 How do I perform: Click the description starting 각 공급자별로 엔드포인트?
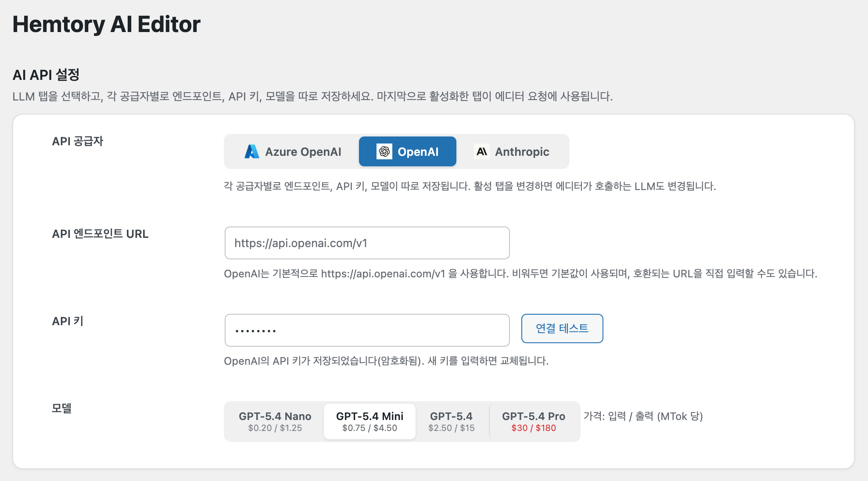click(x=470, y=186)
